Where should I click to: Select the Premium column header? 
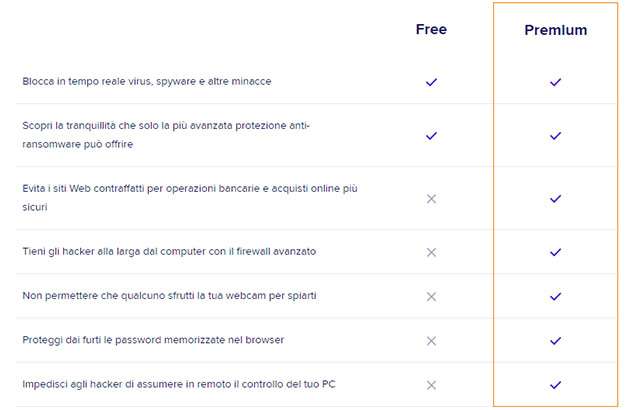point(556,31)
